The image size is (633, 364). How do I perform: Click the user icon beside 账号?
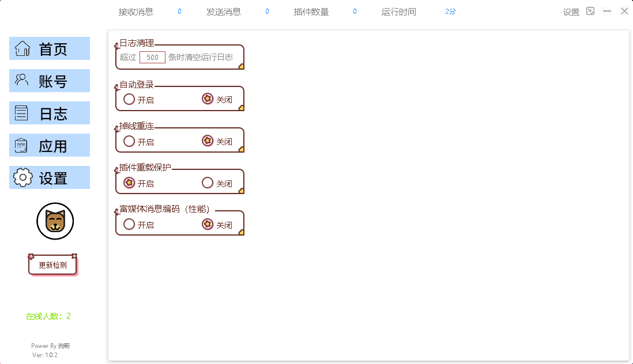tap(22, 80)
